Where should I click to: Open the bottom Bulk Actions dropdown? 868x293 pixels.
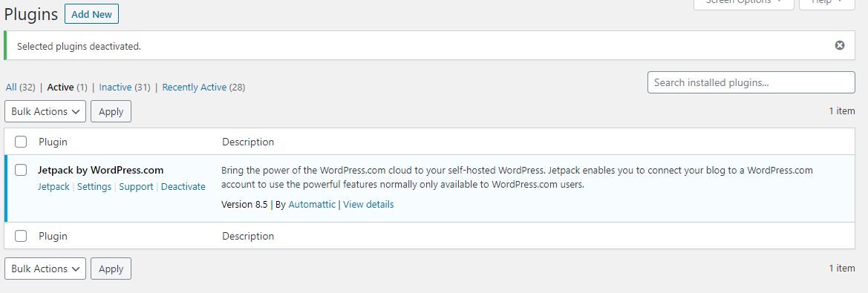click(x=45, y=269)
